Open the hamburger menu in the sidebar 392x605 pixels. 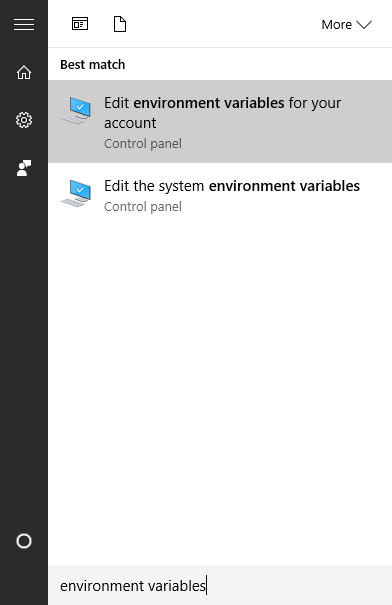[x=24, y=24]
